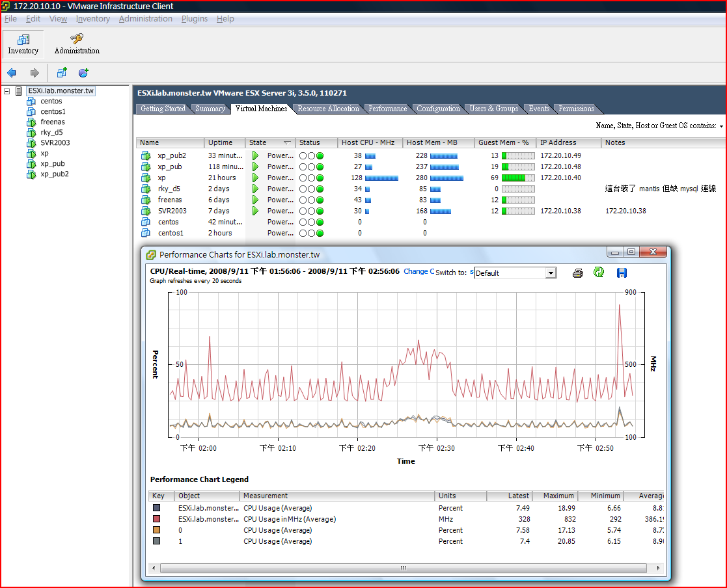Click the dark blue ESXi CPU Usage key swatch
This screenshot has width=727, height=588.
pos(157,508)
